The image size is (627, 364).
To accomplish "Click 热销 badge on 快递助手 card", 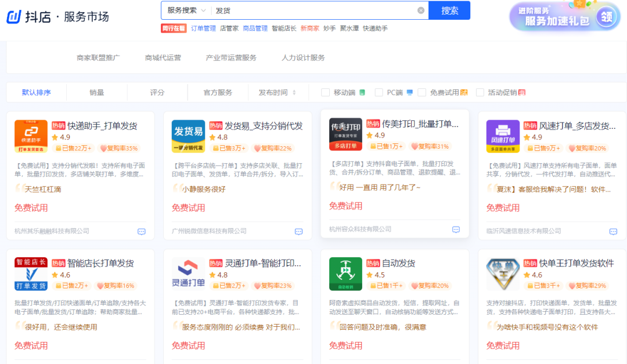I will pyautogui.click(x=59, y=125).
